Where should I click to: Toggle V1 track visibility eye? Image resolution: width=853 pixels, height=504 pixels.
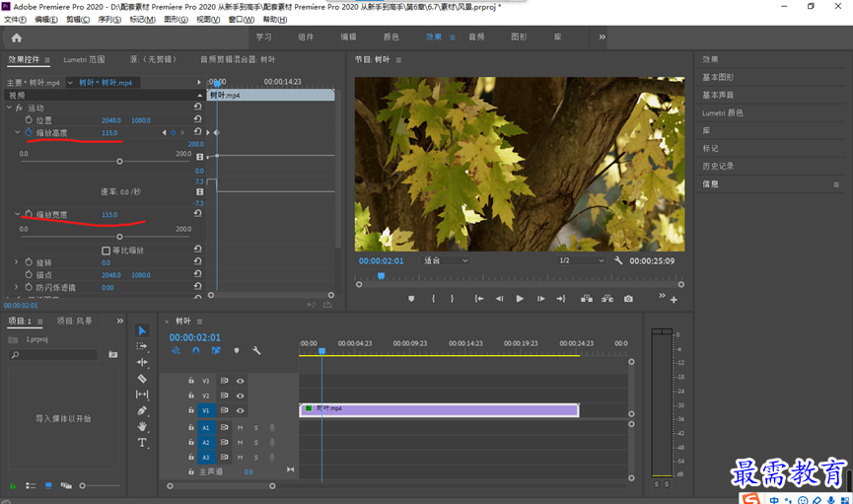[240, 410]
